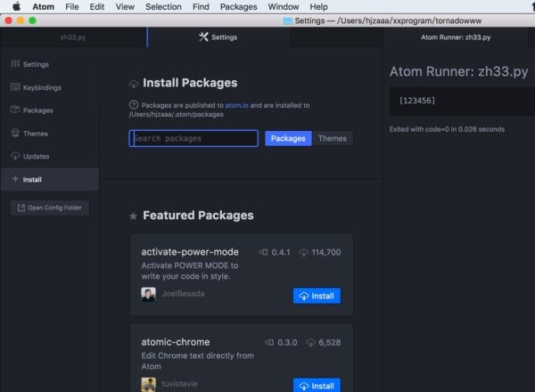This screenshot has width=535, height=392.
Task: Open Packages section in sidebar
Action: tap(38, 110)
